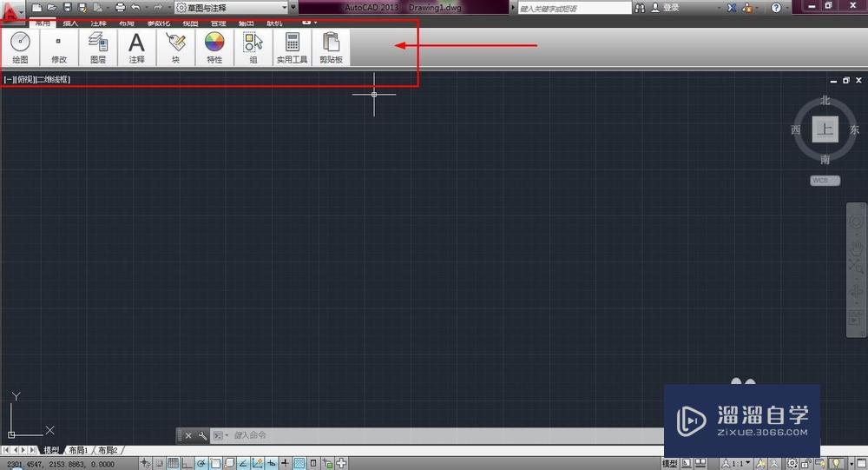Expand the 实用工具 utilities calculator panel
868x470 pixels.
point(293,48)
